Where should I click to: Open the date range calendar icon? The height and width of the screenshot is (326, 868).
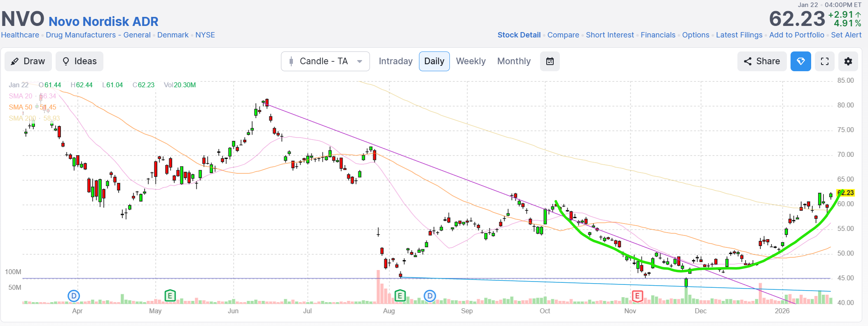[550, 61]
